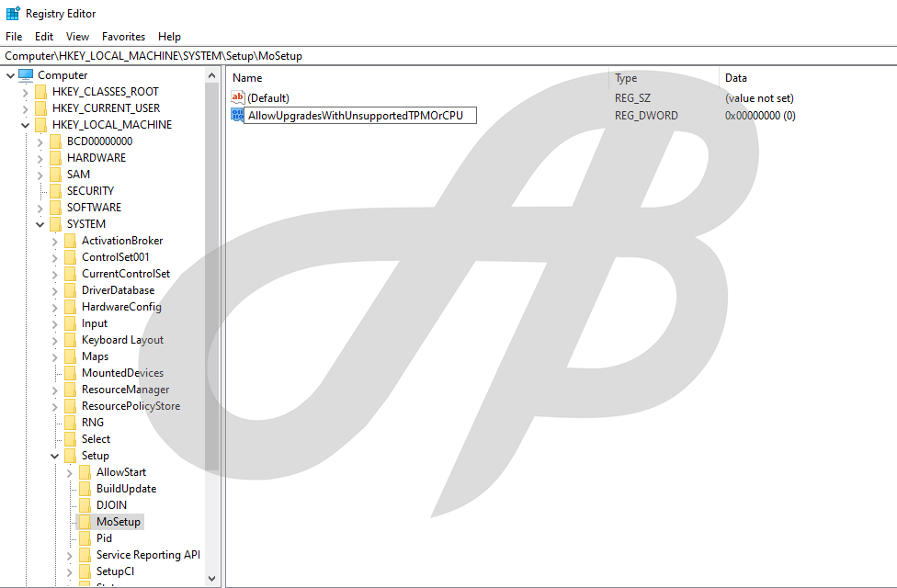Click the 0x00000000 (0) data cell
Screen dimensions: 897x588
click(x=760, y=116)
